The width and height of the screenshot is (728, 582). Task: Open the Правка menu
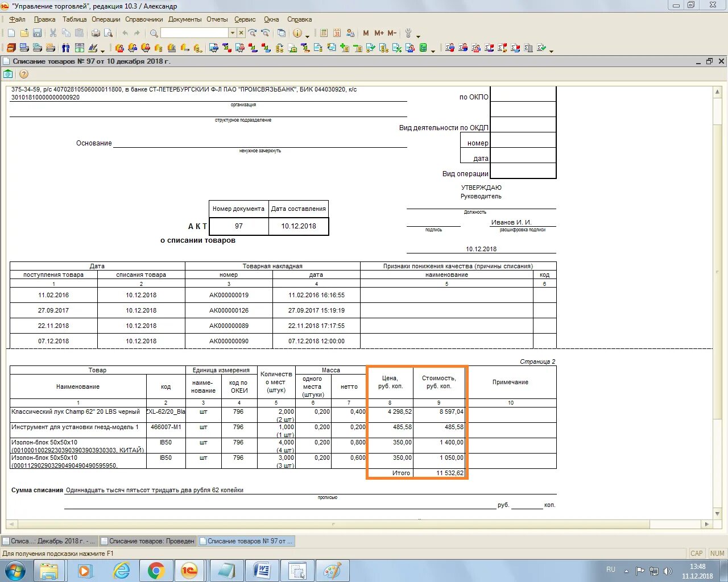(x=44, y=19)
